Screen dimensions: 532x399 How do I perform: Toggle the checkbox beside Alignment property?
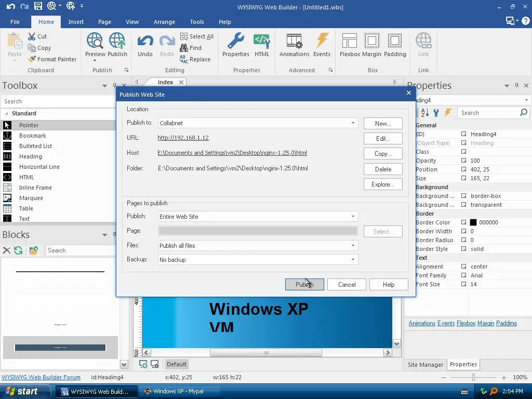pyautogui.click(x=464, y=267)
